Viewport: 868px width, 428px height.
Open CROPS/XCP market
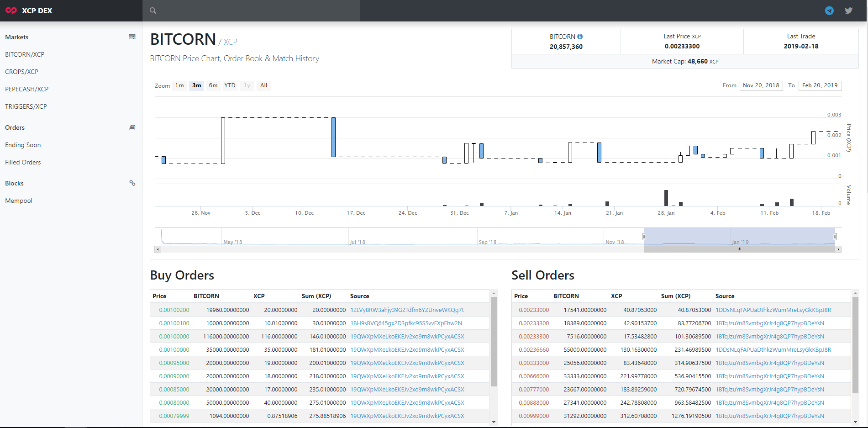(21, 72)
